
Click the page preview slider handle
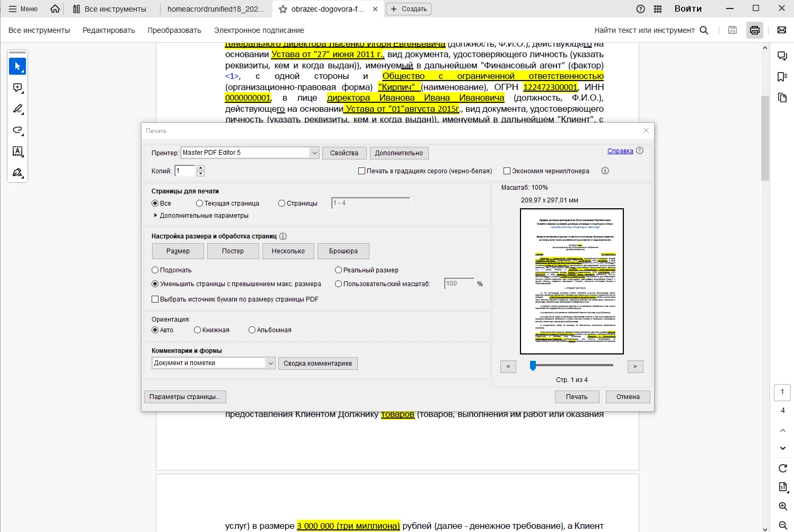(x=533, y=366)
